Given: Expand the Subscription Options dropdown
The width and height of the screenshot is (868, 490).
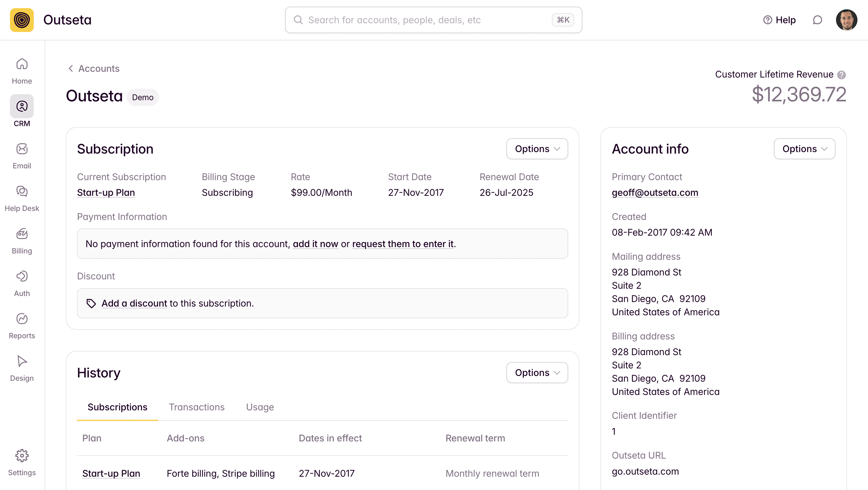Looking at the screenshot, I should click(537, 149).
